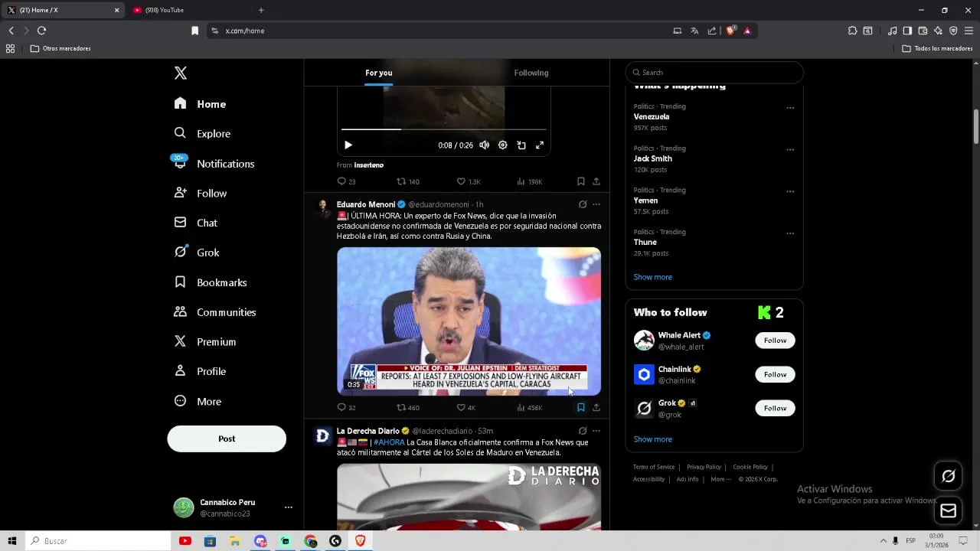Open La Derecha Diario profile name
The image size is (980, 551).
(x=368, y=431)
